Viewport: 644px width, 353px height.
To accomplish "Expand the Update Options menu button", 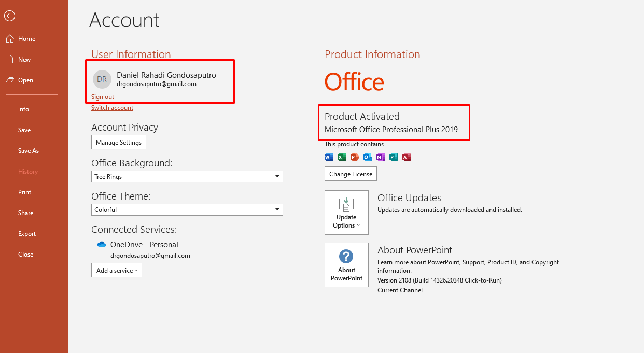I will (346, 213).
